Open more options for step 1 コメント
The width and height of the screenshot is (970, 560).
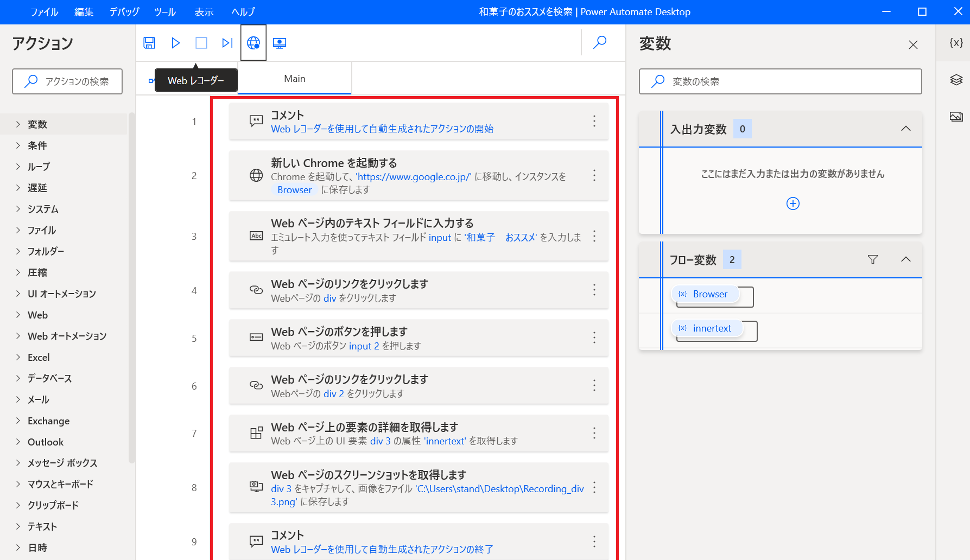pos(594,121)
